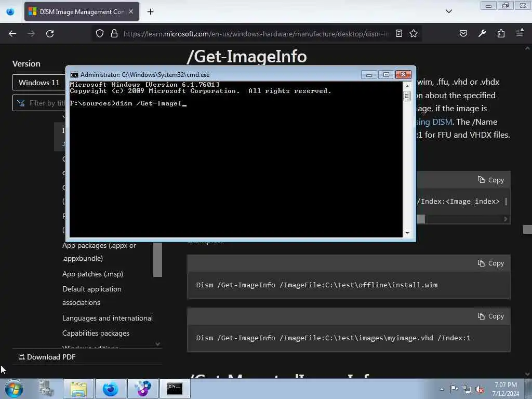
Task: Open the Windows 11 version dropdown
Action: click(39, 83)
